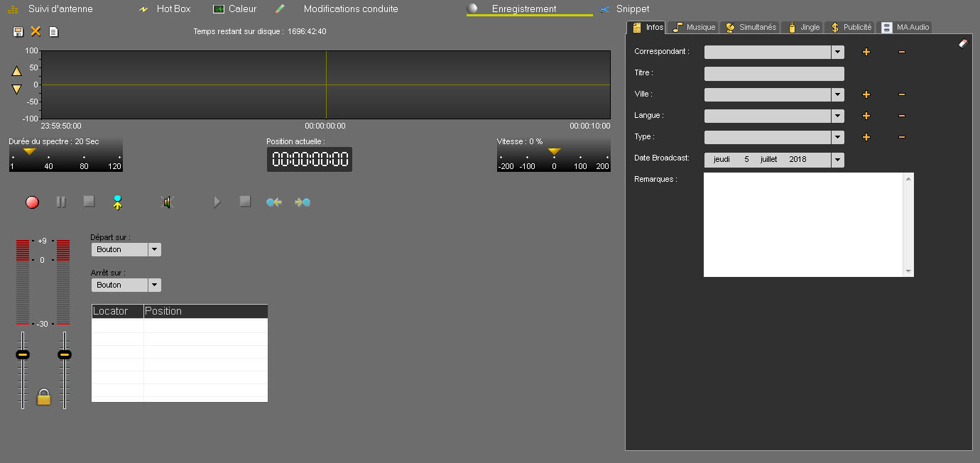Viewport: 980px width, 463px height.
Task: Click the save floppy disk icon
Action: 18,31
